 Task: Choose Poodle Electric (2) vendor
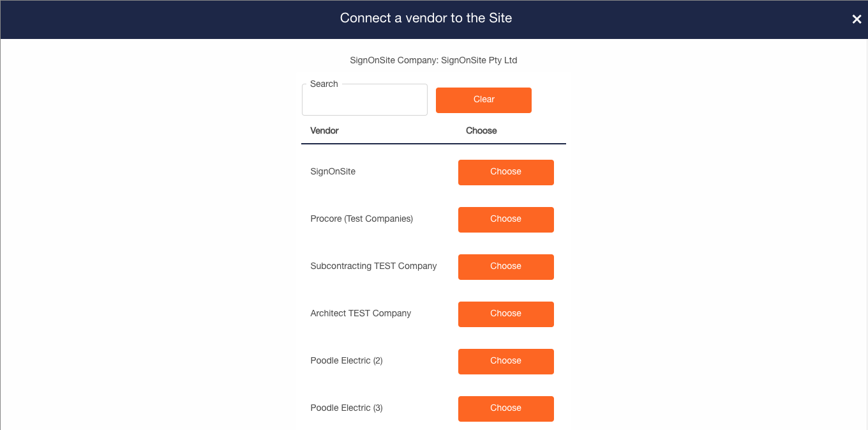[506, 361]
